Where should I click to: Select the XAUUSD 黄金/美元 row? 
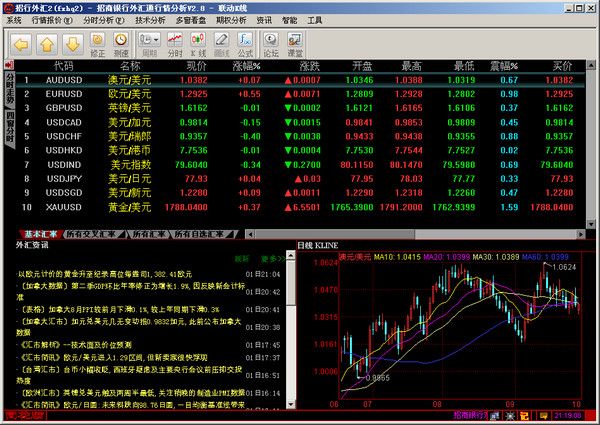click(x=298, y=207)
